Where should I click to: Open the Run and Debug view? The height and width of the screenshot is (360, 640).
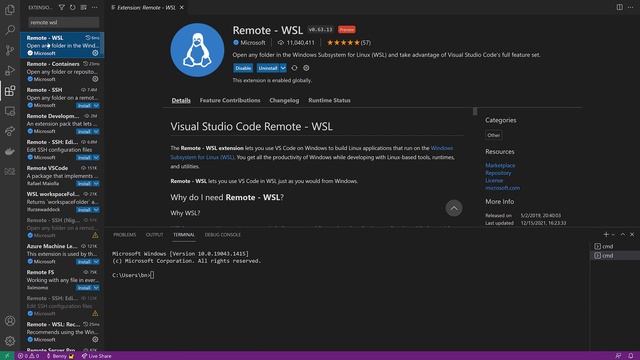click(10, 70)
